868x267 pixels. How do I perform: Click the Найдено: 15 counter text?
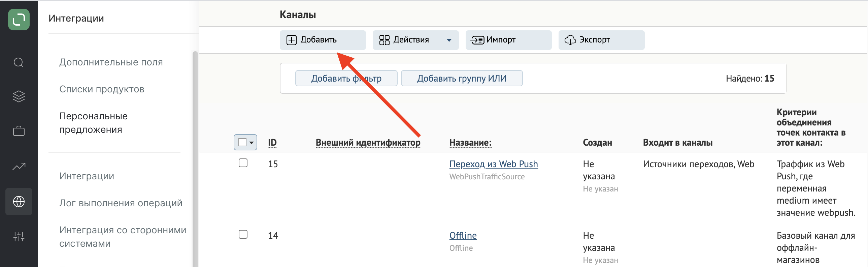(750, 79)
